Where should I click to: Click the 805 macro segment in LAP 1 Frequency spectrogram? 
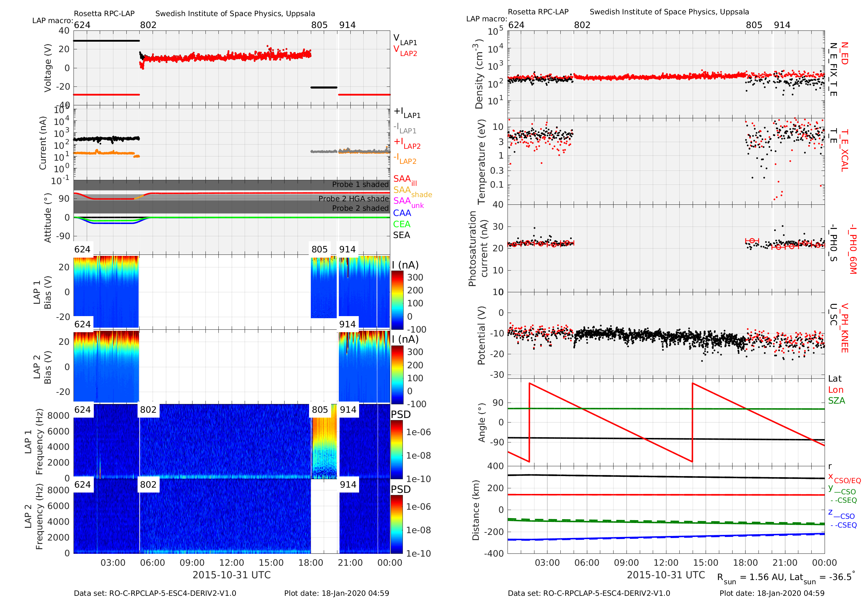click(x=324, y=441)
